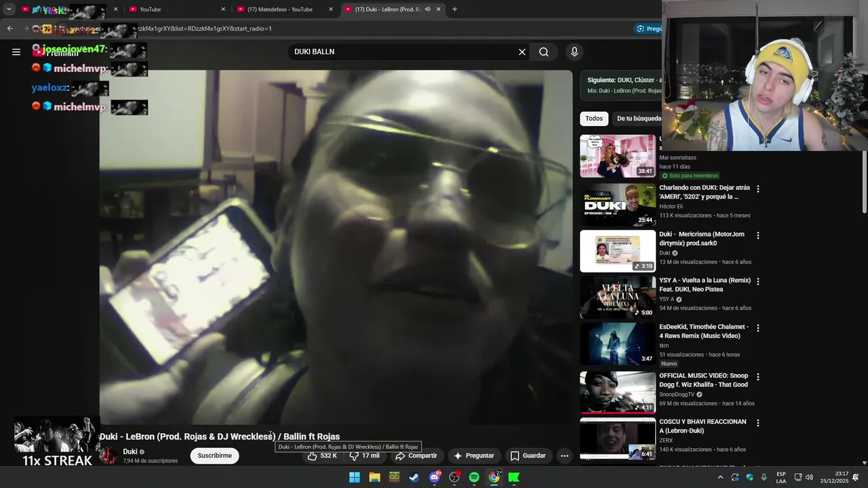Open options for COSCU Y BHAVI video
868x488 pixels.
click(x=758, y=423)
